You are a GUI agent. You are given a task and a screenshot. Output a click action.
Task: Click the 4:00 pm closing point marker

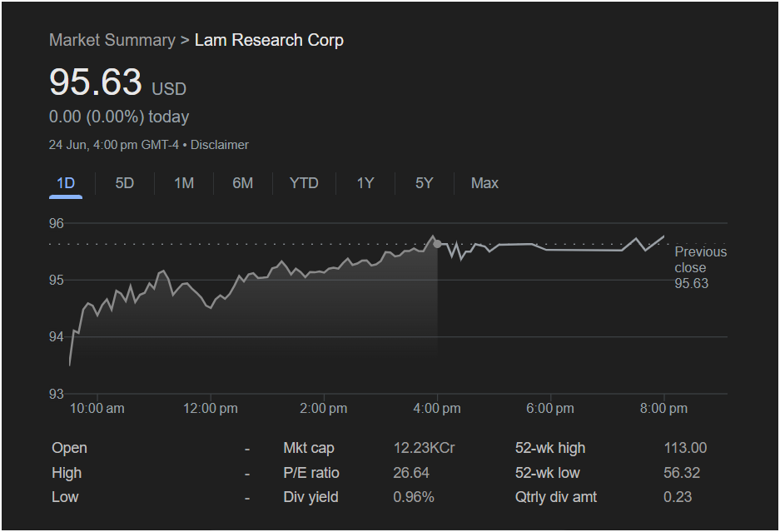(x=437, y=244)
